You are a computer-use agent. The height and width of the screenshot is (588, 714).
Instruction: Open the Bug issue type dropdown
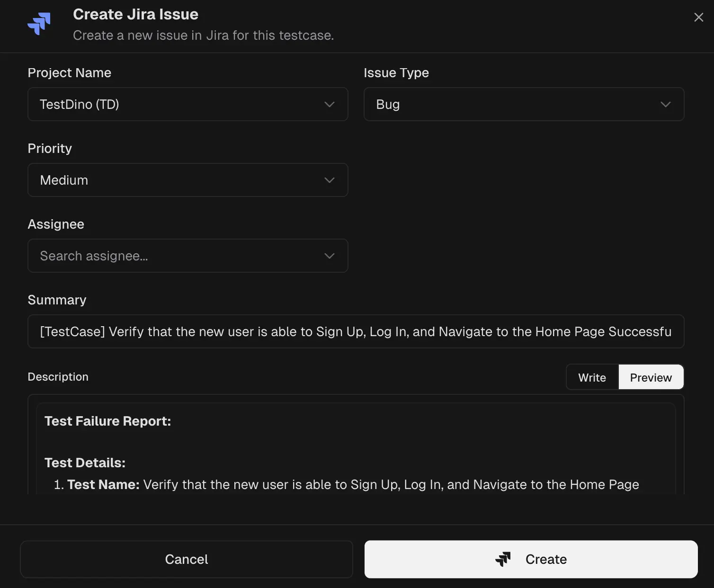pos(524,104)
